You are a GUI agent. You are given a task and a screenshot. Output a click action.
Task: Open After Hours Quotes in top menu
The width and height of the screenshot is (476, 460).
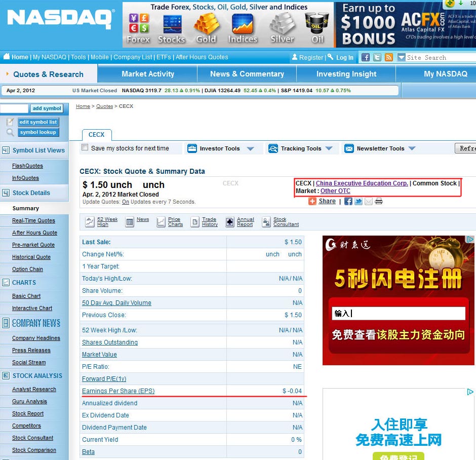(202, 57)
